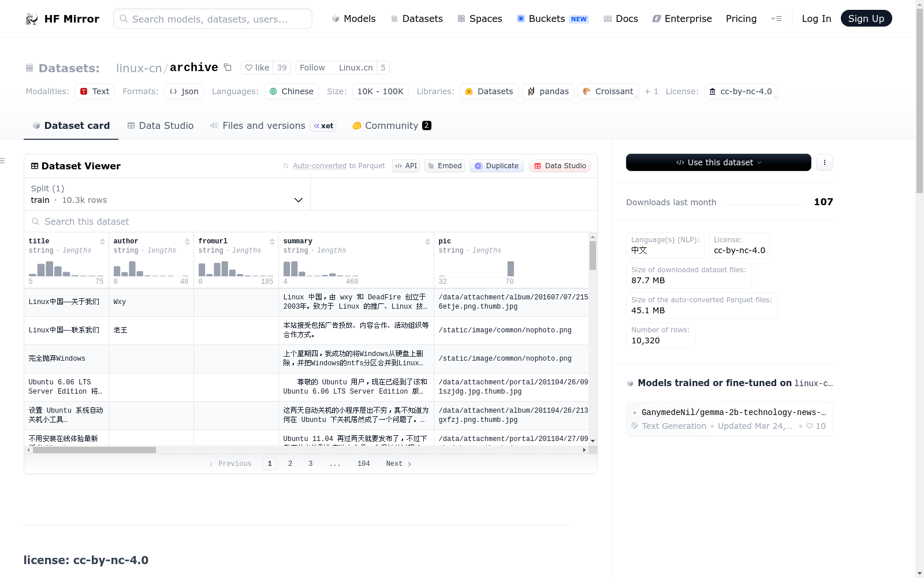Jump to page 104 of the table
Image resolution: width=924 pixels, height=578 pixels.
pos(363,464)
